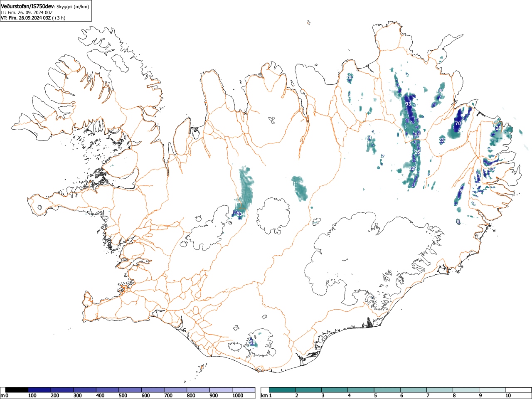The width and height of the screenshot is (532, 399).
Task: Select the black 0–100 m swatch
Action: [x=17, y=390]
